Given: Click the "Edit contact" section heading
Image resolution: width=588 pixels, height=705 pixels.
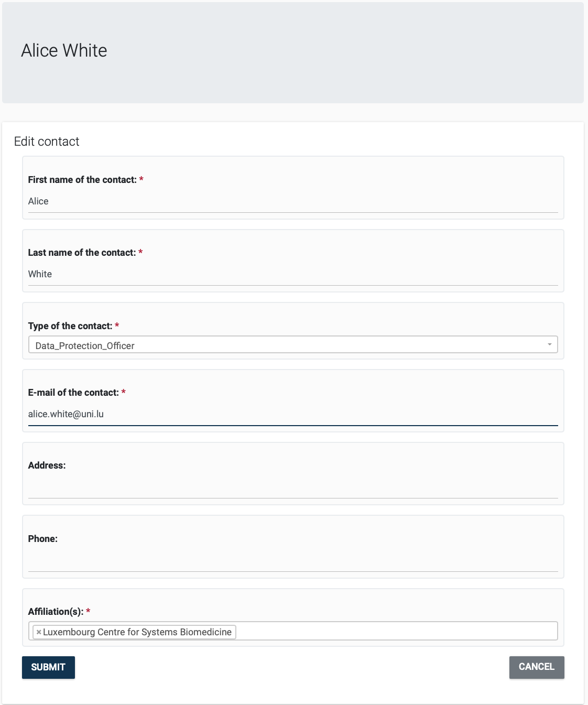Looking at the screenshot, I should (x=47, y=142).
